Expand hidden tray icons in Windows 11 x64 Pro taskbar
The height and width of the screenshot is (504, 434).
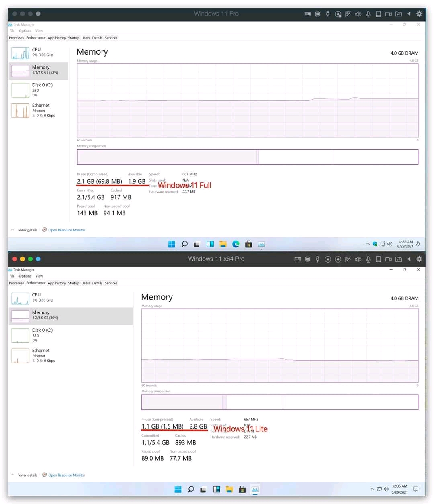pos(372,489)
